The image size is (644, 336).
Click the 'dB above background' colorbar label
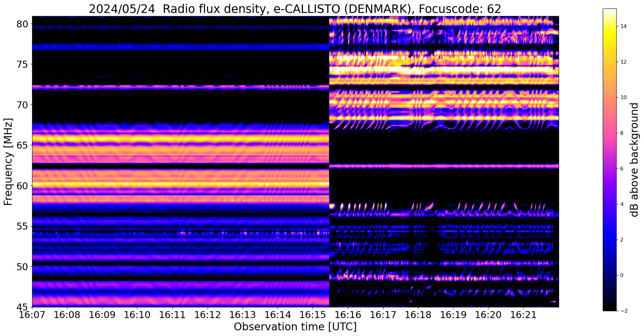tap(635, 160)
